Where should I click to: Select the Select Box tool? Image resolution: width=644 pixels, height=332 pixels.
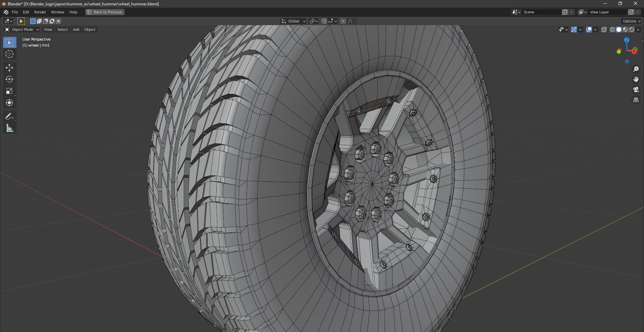9,43
